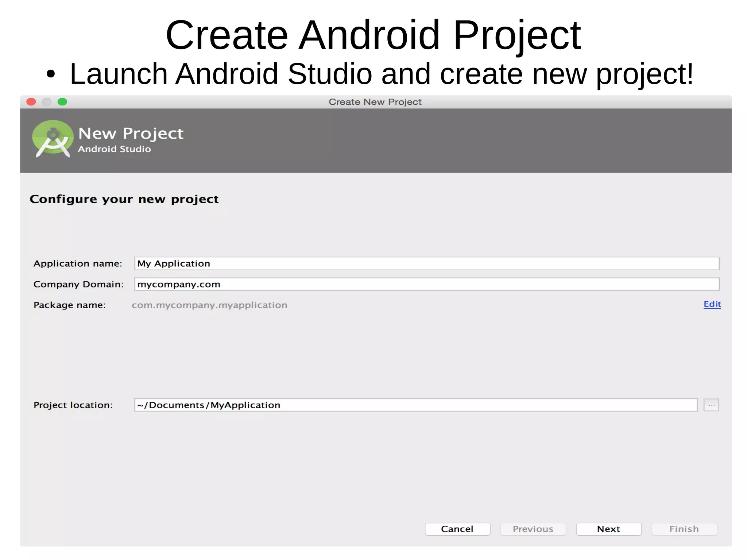Click the Cancel button

pos(457,529)
